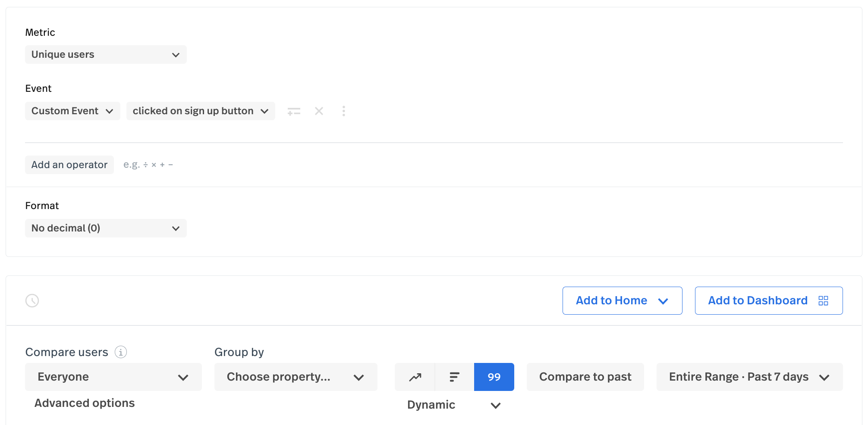This screenshot has height=425, width=868.
Task: Click the grid icon on Add to Dashboard
Action: pyautogui.click(x=823, y=300)
